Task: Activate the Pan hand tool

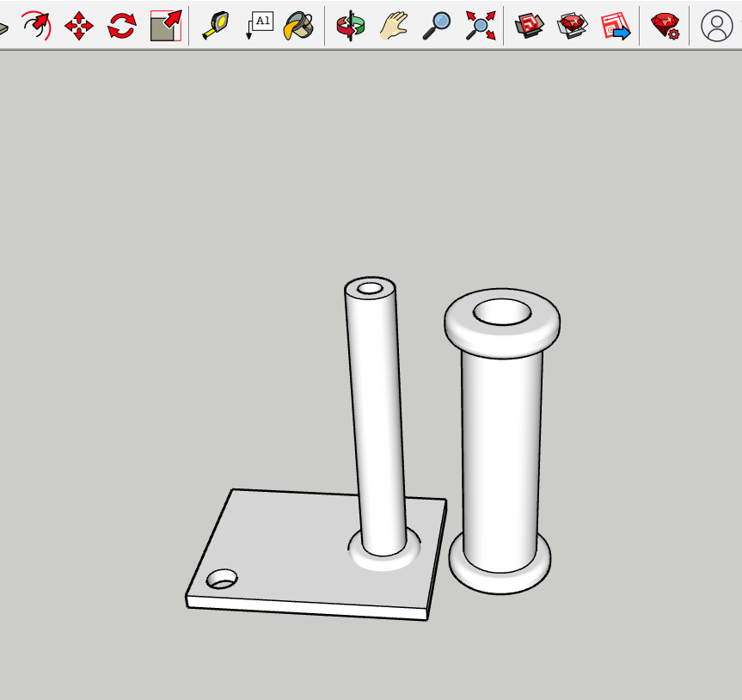Action: click(394, 26)
